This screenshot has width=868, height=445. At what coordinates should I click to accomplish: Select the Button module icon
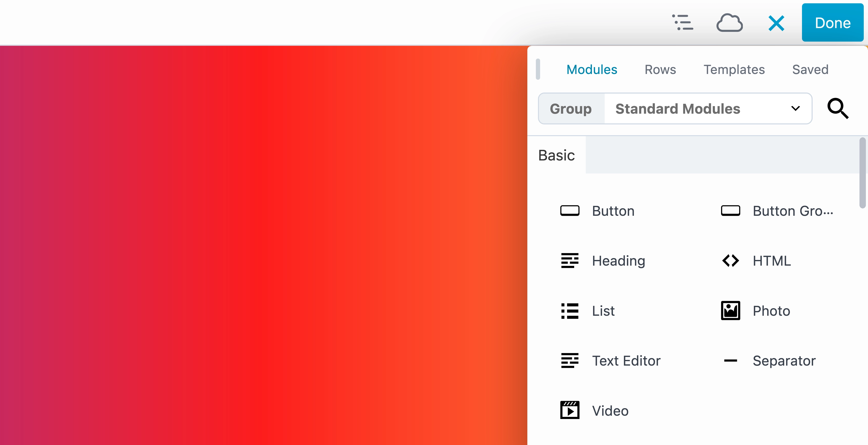coord(570,211)
